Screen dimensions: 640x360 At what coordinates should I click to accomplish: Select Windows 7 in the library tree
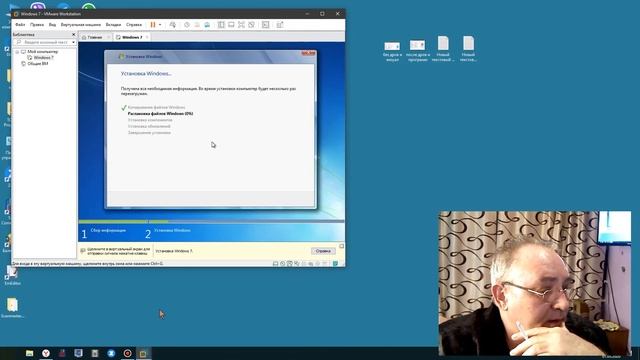[43, 58]
